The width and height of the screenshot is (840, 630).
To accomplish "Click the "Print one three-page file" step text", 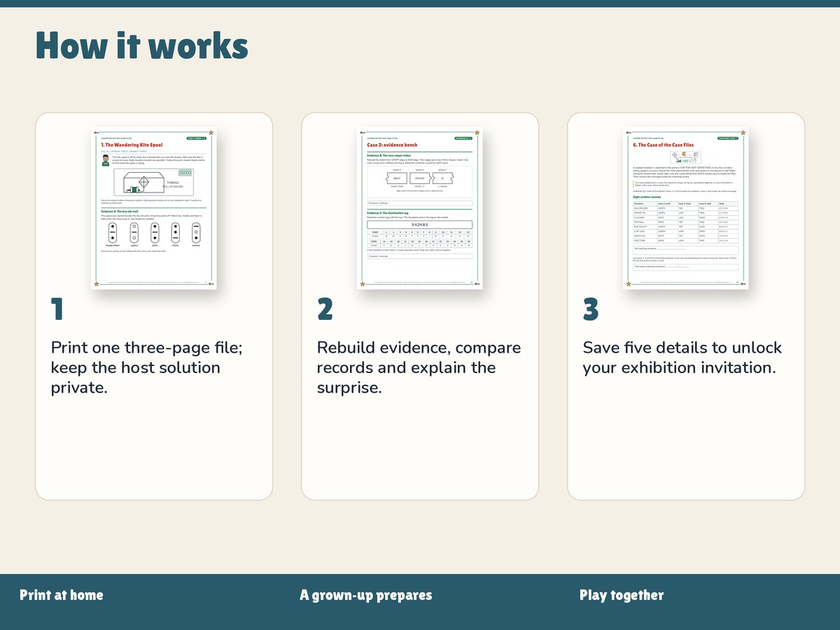I will pyautogui.click(x=147, y=367).
